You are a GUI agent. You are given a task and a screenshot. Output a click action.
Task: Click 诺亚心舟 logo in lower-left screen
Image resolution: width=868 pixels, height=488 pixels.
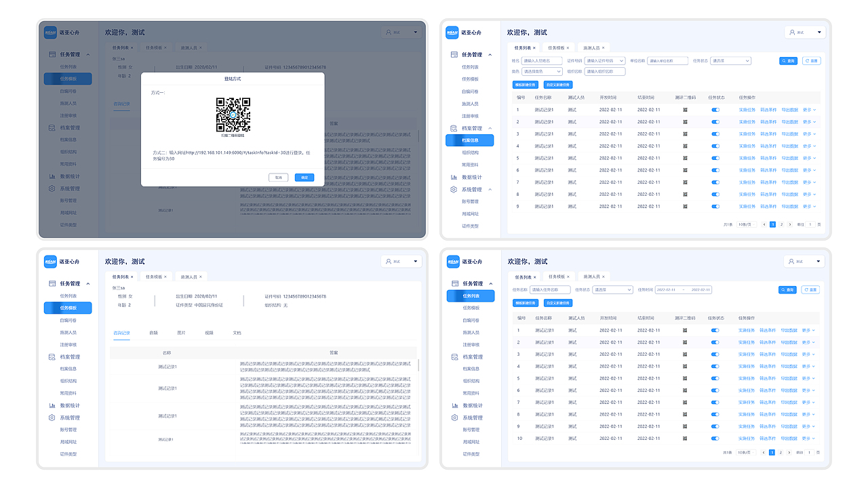tap(50, 261)
